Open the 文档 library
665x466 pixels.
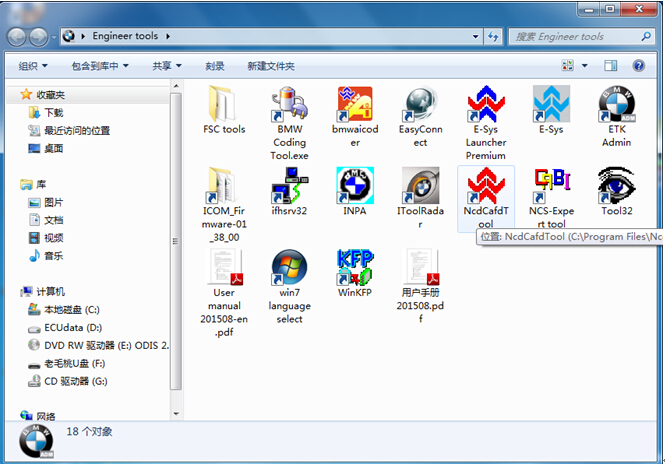coord(45,220)
